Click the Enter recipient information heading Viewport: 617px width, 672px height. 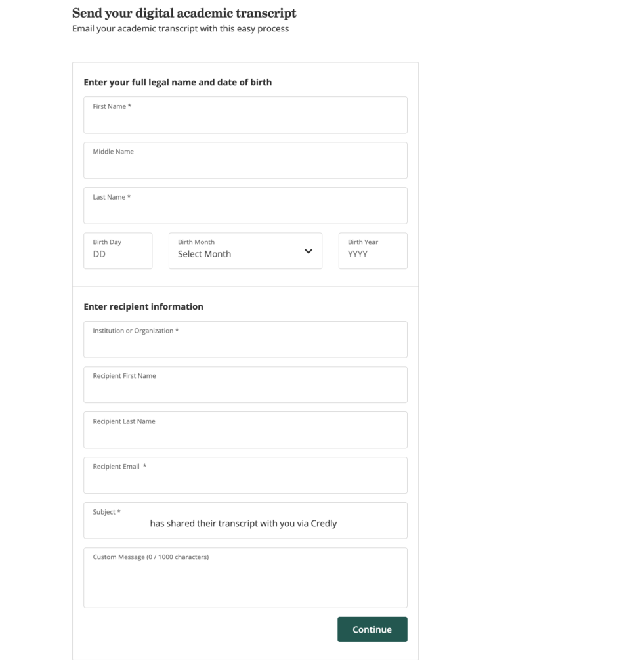pyautogui.click(x=143, y=306)
